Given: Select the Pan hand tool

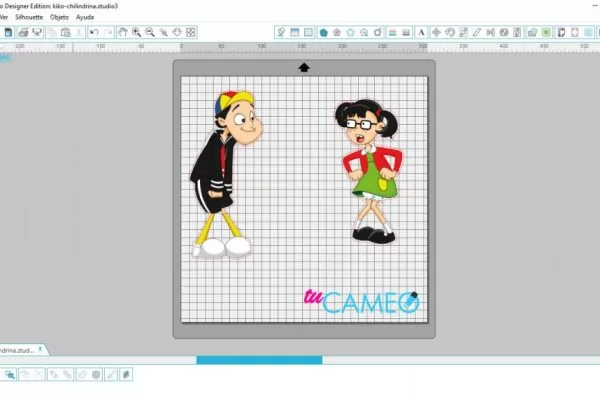Looking at the screenshot, I should coord(122,33).
